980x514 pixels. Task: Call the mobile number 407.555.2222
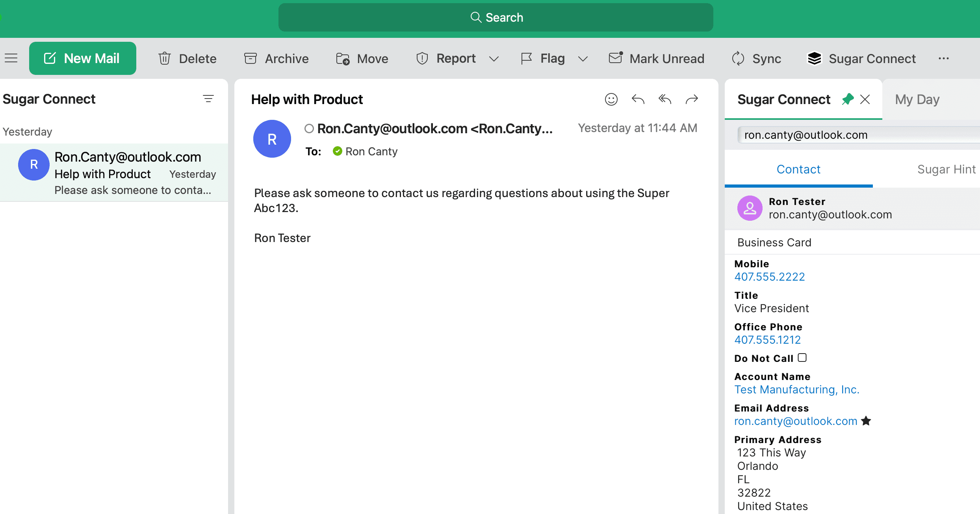[769, 276]
